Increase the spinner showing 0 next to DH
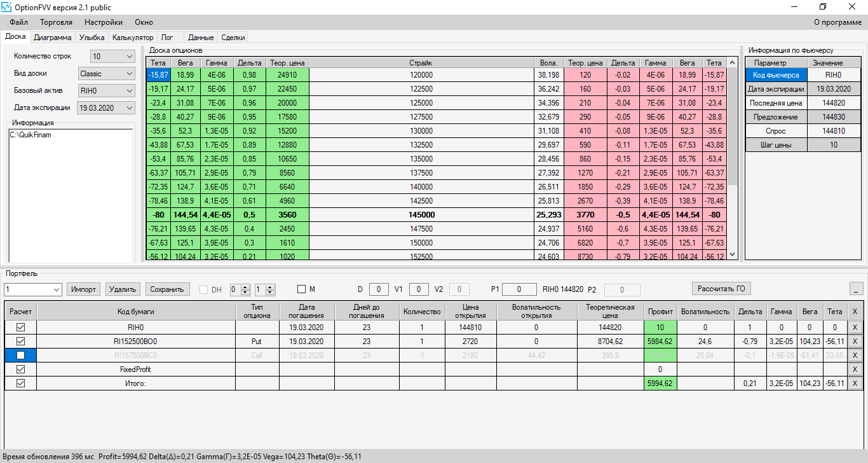 [x=247, y=287]
